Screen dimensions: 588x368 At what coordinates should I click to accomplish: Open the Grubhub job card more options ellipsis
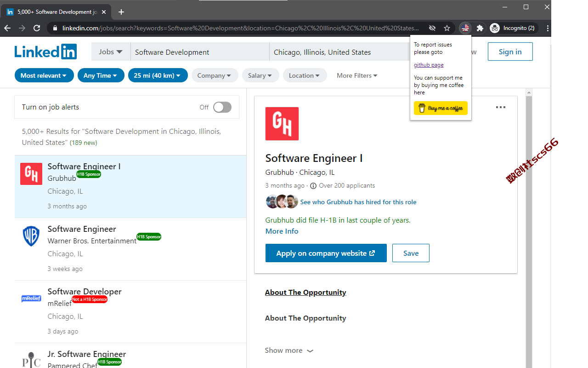click(x=501, y=107)
